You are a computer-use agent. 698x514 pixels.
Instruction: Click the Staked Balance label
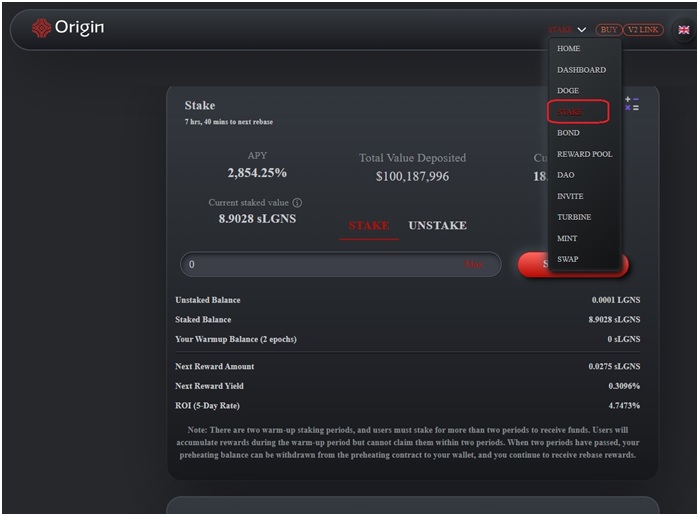pyautogui.click(x=203, y=320)
